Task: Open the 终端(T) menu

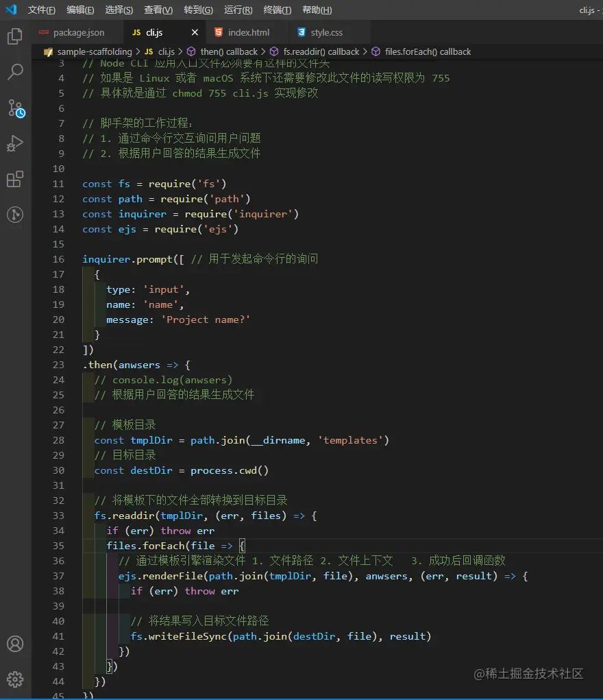Action: tap(278, 10)
